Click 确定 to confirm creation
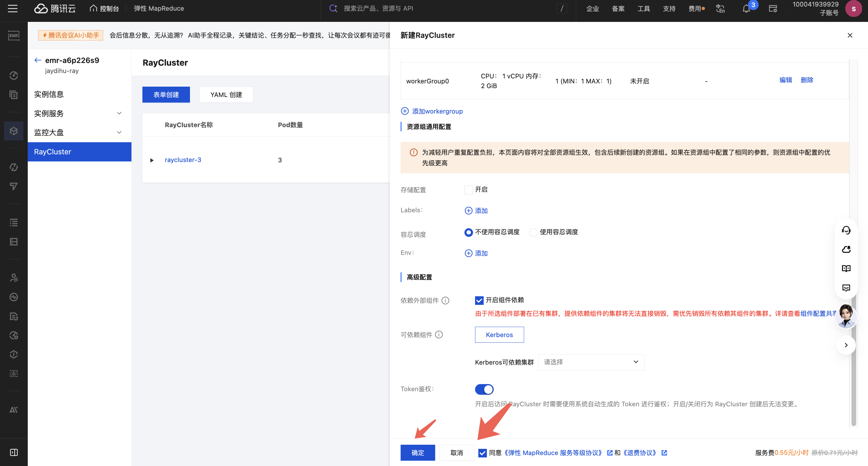Image resolution: width=868 pixels, height=466 pixels. [418, 452]
